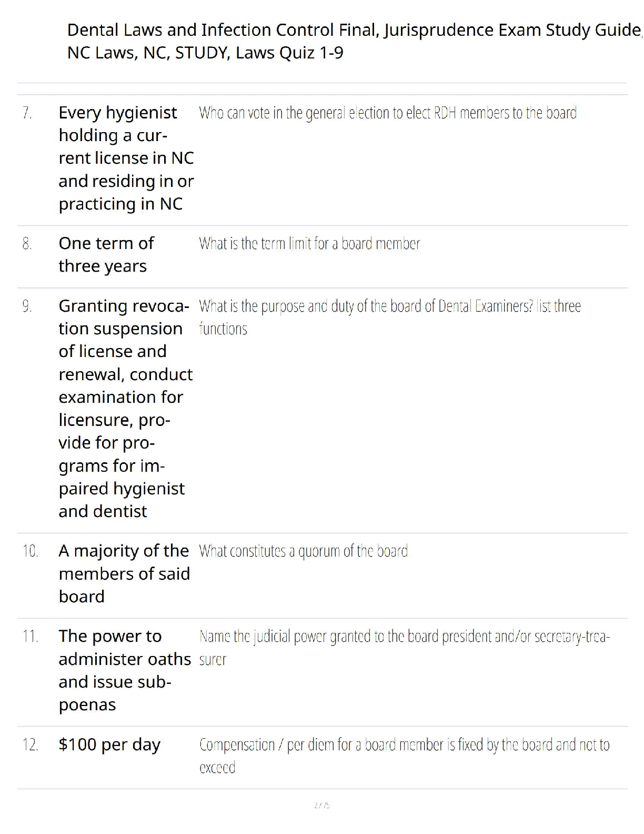Select the 'power to administer oaths' term
This screenshot has height=834, width=644.
click(124, 670)
